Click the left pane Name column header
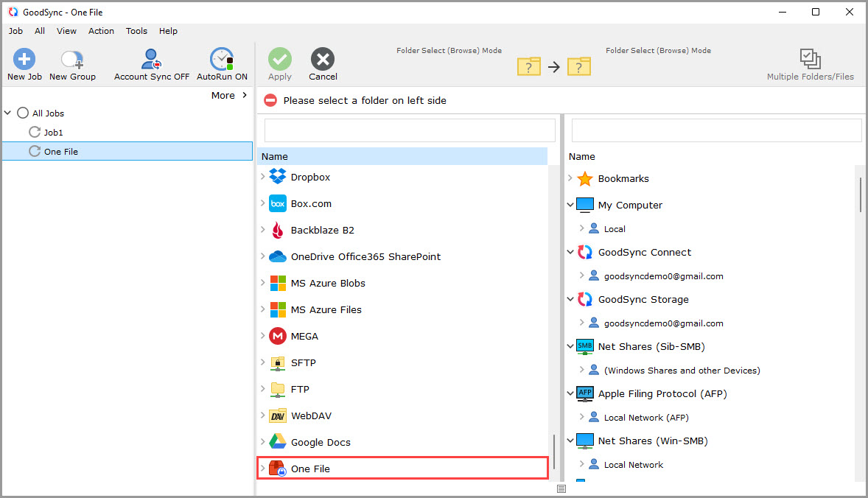Screen dimensions: 868x498 (x=403, y=157)
